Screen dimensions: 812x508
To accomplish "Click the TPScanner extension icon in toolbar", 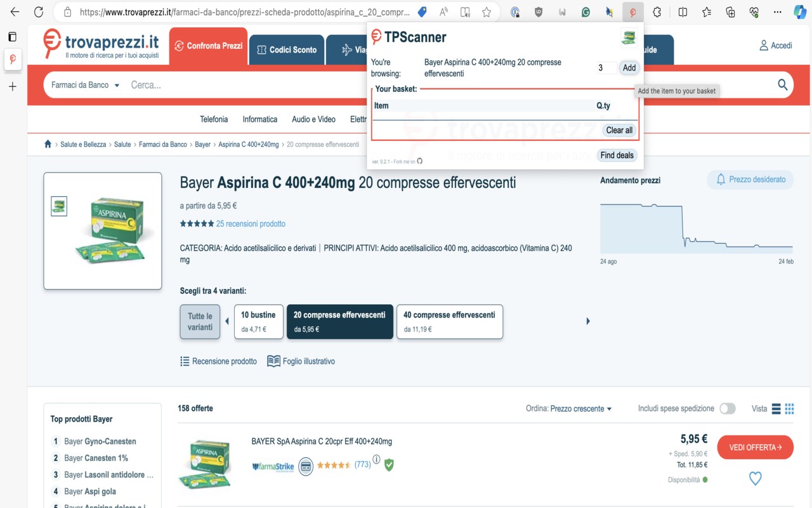I will click(632, 12).
